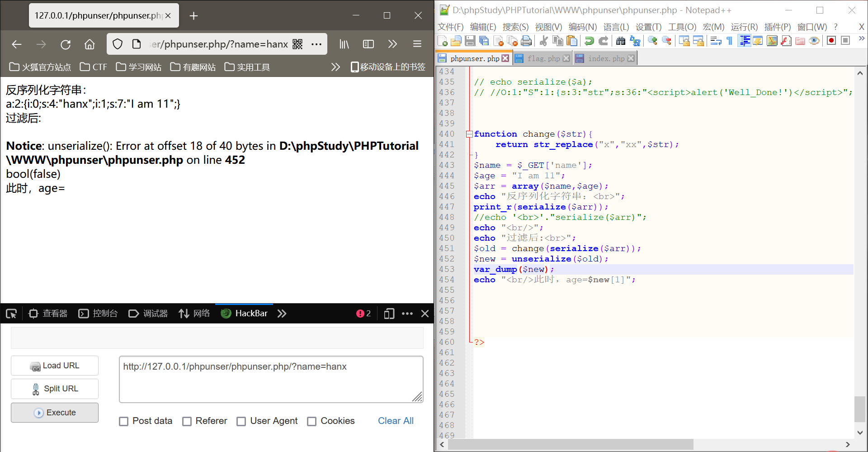Image resolution: width=868 pixels, height=452 pixels.
Task: Open a new Firefox tab
Action: [x=193, y=16]
